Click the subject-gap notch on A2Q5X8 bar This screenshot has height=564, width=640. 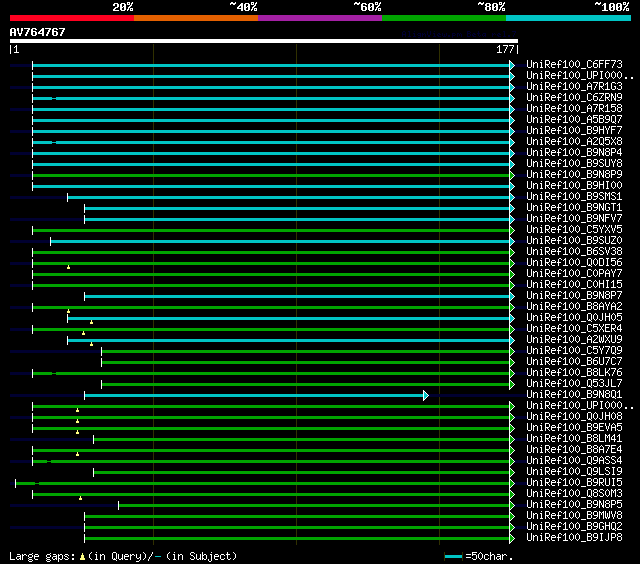tap(54, 142)
